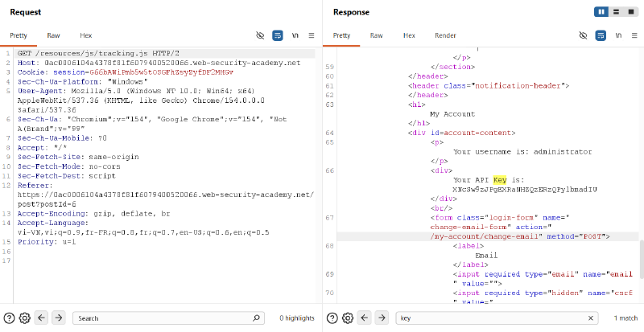Clear the Response search text with X

[x=591, y=318]
